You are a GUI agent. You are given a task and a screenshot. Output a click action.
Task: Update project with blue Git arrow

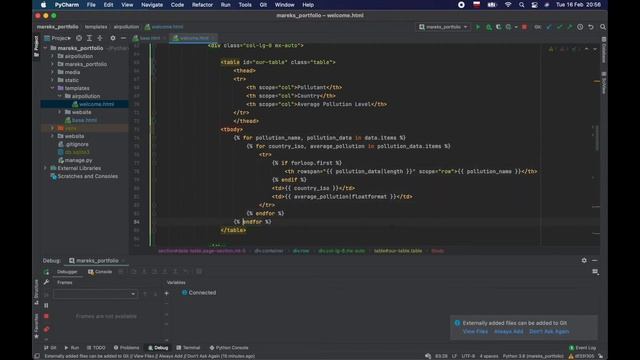549,27
